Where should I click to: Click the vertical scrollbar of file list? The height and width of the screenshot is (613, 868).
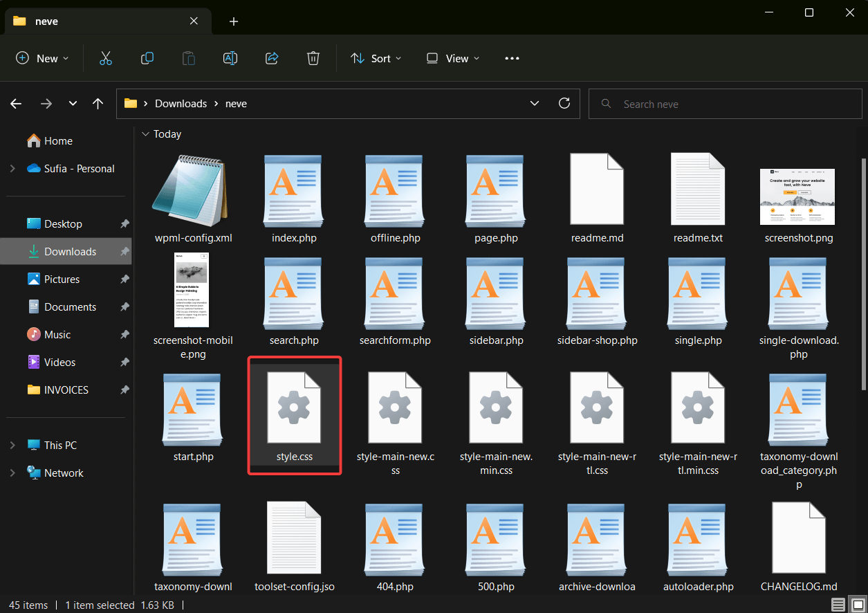point(863,273)
